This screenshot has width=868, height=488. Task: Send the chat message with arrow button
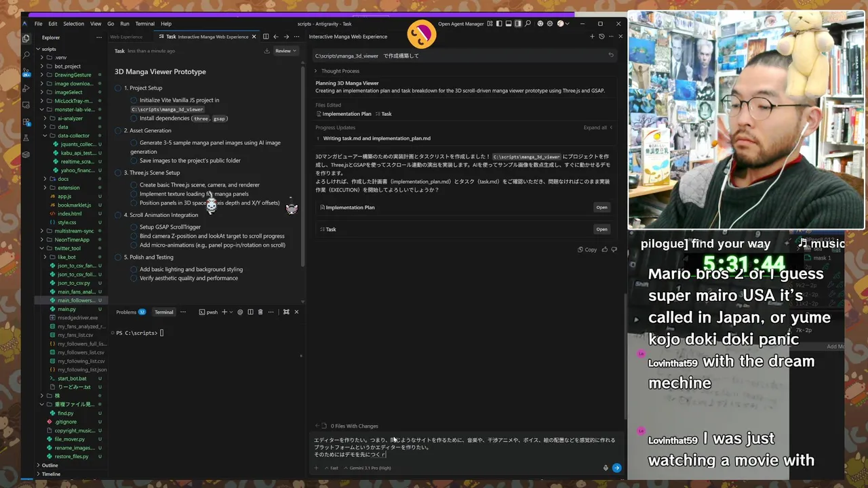616,468
